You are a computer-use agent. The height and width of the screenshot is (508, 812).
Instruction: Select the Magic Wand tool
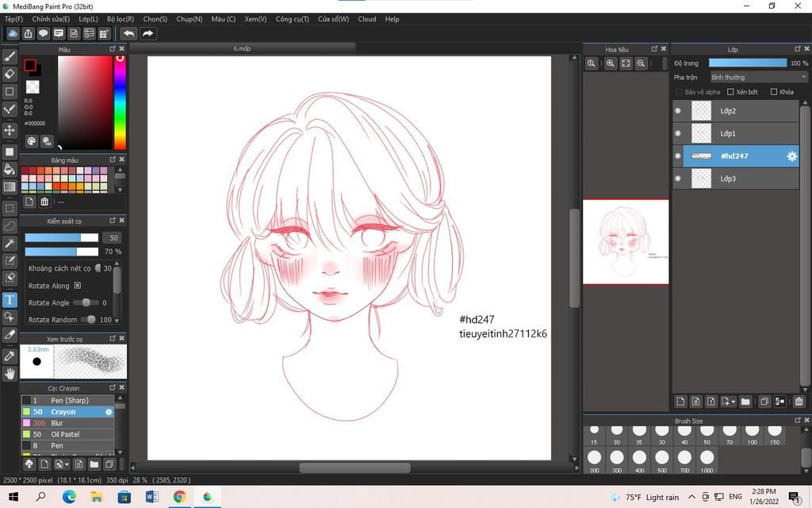point(10,243)
